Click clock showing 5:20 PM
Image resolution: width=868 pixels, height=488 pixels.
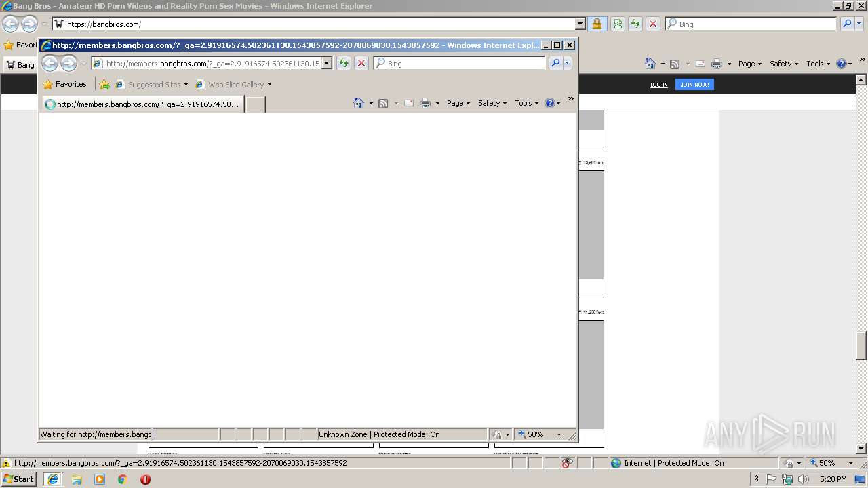tap(833, 479)
